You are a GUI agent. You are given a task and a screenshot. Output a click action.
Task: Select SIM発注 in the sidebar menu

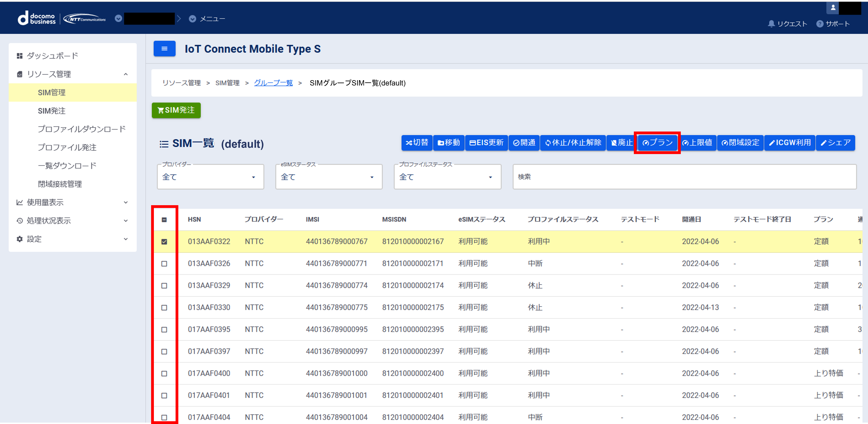[51, 111]
